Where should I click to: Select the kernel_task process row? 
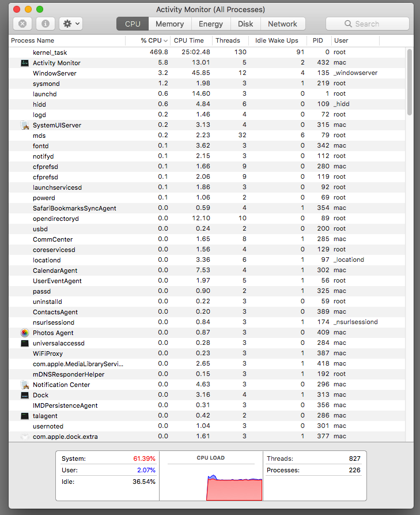click(x=207, y=52)
